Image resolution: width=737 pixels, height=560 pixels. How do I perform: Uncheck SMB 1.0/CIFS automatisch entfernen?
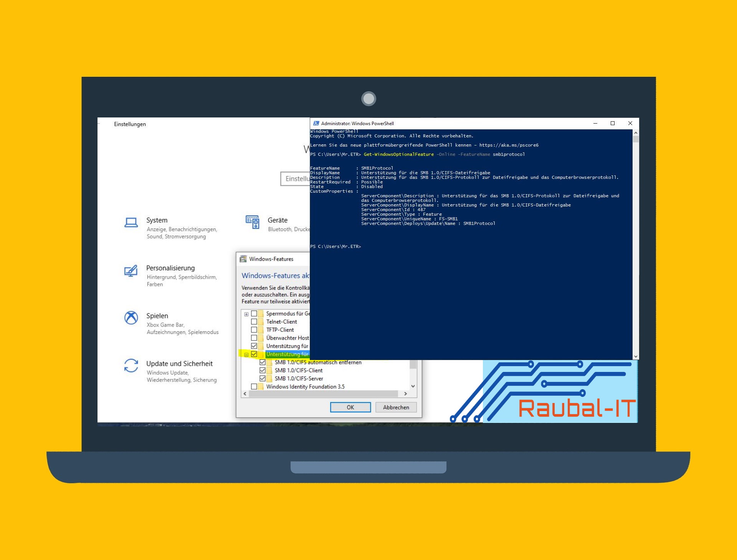tap(263, 362)
